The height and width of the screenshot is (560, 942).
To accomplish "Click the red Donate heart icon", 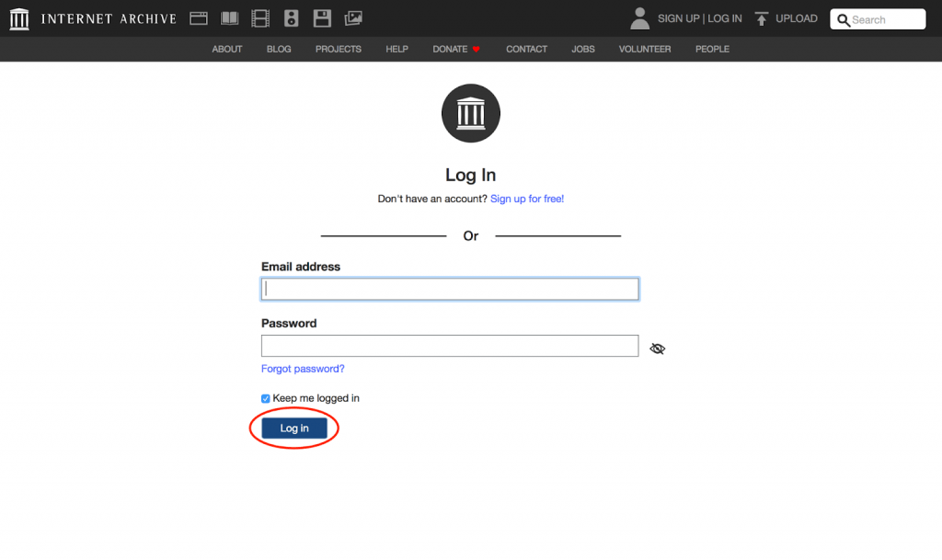I will click(x=476, y=50).
